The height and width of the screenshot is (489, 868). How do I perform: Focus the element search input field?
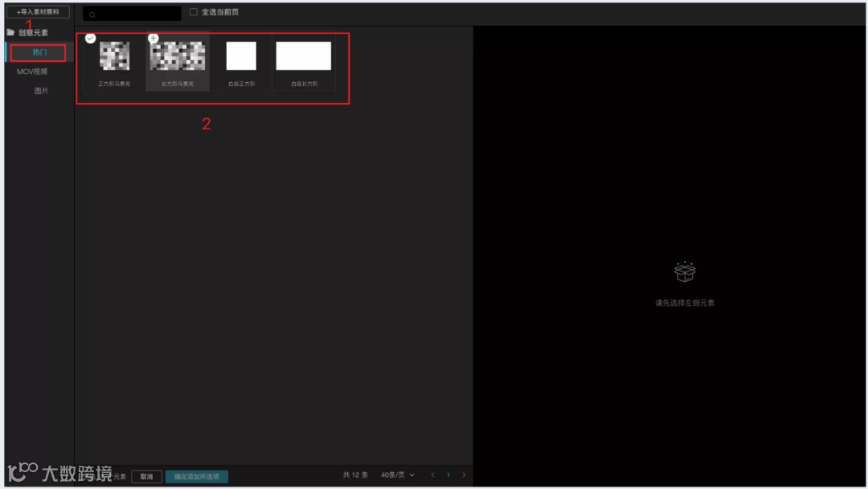click(x=132, y=14)
